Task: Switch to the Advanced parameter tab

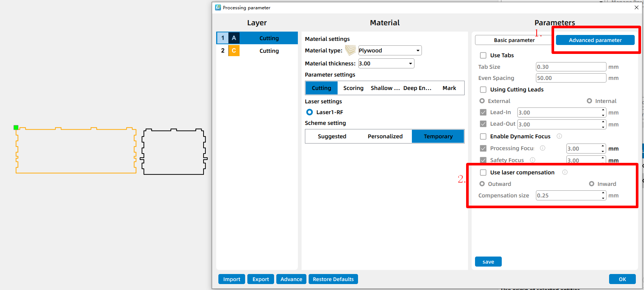Action: pos(595,40)
